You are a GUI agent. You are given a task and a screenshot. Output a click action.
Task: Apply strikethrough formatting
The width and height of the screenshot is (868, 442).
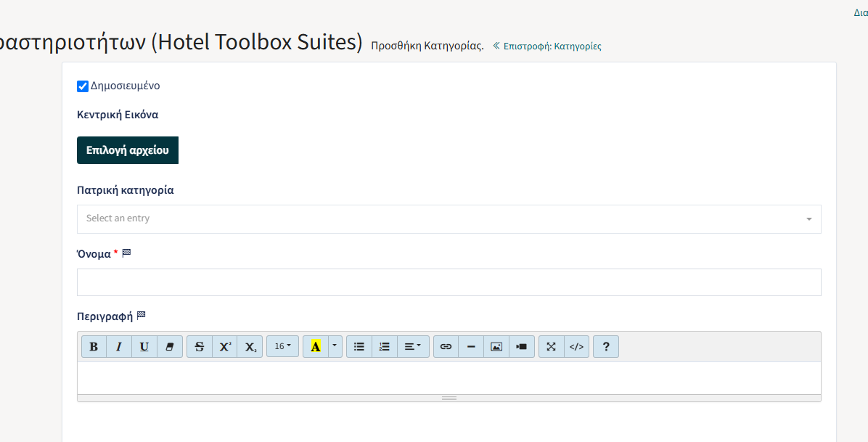pos(200,347)
